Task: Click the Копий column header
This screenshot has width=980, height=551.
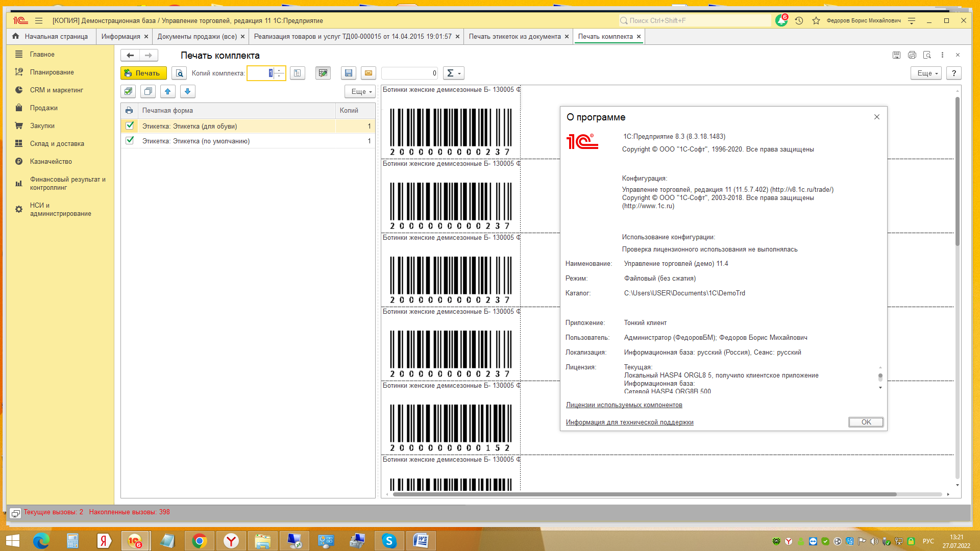Action: pyautogui.click(x=355, y=110)
